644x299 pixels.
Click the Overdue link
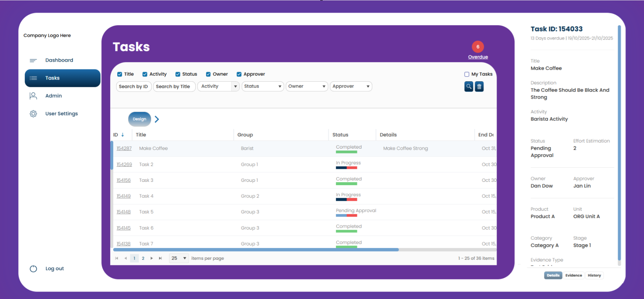click(x=478, y=57)
